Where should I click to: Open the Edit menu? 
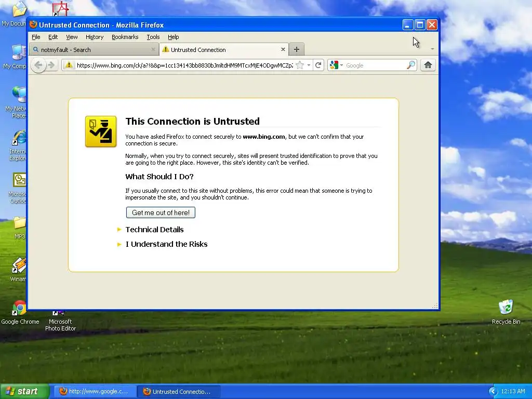pyautogui.click(x=53, y=37)
